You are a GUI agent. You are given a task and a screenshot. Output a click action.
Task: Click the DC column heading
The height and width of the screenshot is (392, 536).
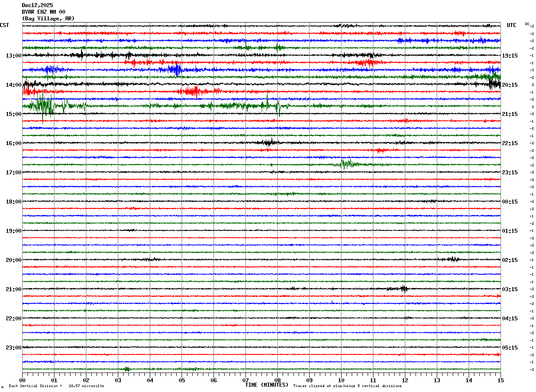(x=527, y=24)
